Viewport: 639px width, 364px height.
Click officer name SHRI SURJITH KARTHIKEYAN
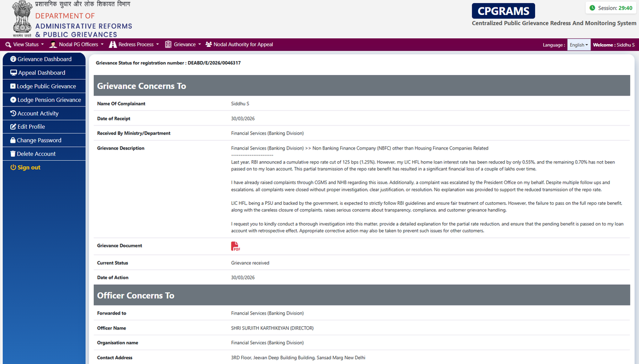point(272,328)
